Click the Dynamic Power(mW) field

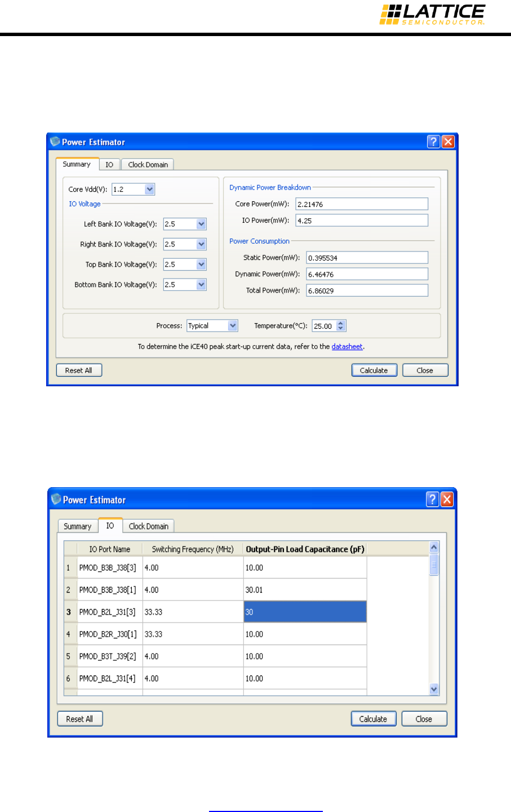(367, 274)
